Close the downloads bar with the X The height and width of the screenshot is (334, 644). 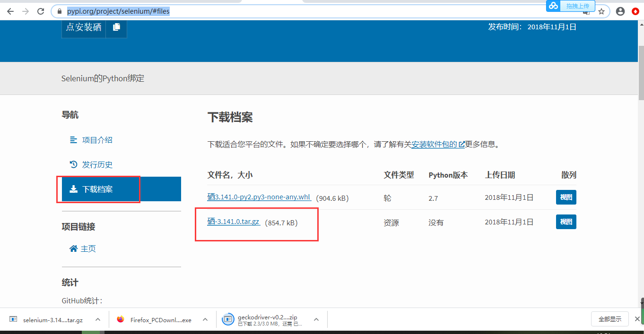coord(637,319)
